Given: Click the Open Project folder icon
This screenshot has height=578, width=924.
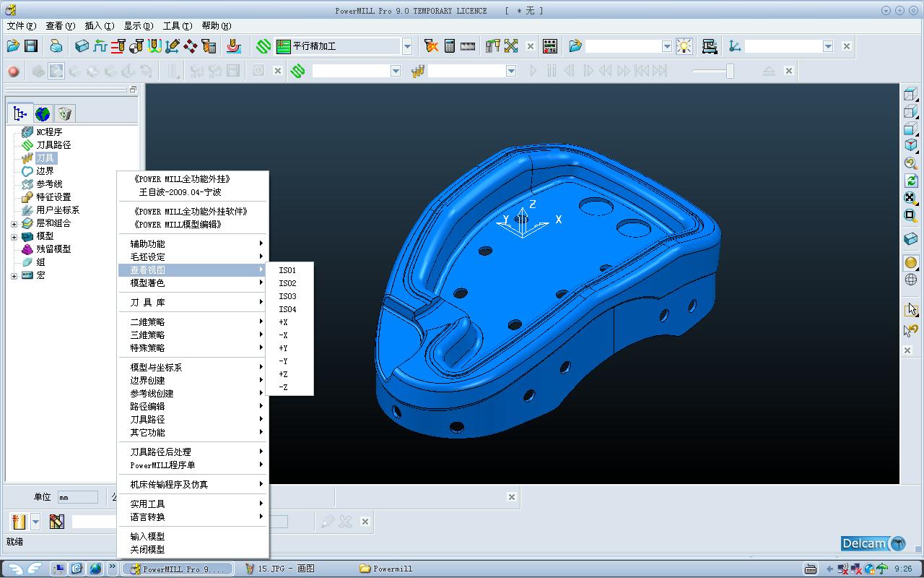Looking at the screenshot, I should click(13, 46).
